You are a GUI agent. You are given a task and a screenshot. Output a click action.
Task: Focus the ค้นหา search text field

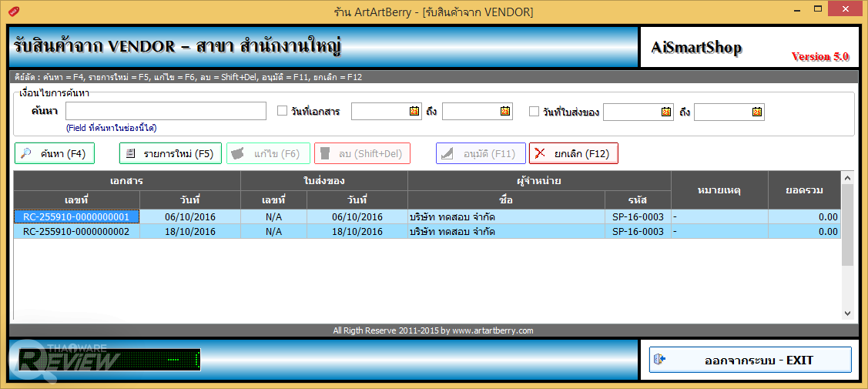166,111
